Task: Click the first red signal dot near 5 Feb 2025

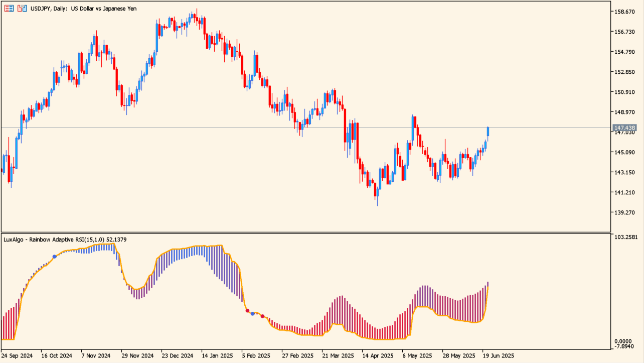Action: pyautogui.click(x=247, y=311)
